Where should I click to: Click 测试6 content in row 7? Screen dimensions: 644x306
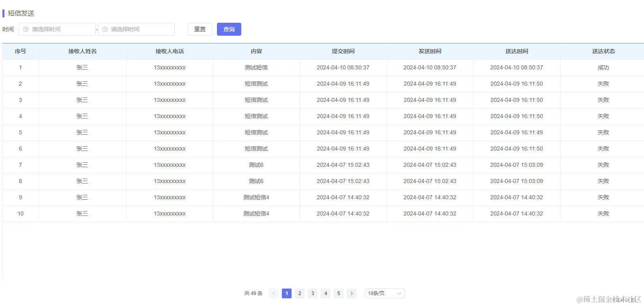pyautogui.click(x=256, y=165)
